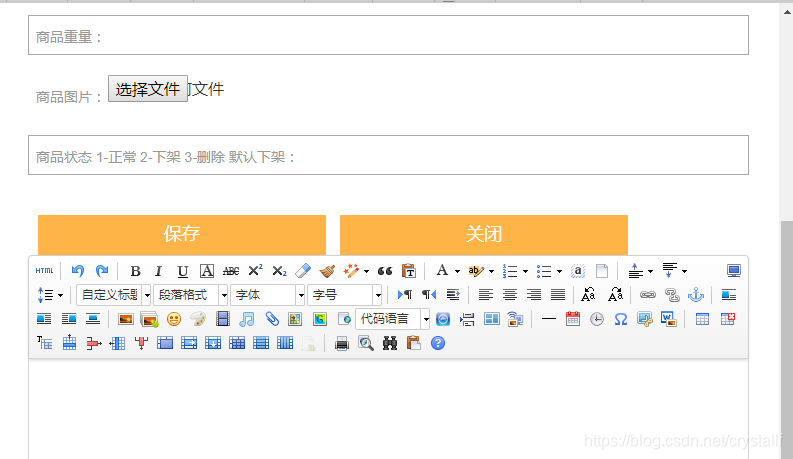Click inside the rich text editor body
This screenshot has width=793, height=459.
point(388,408)
